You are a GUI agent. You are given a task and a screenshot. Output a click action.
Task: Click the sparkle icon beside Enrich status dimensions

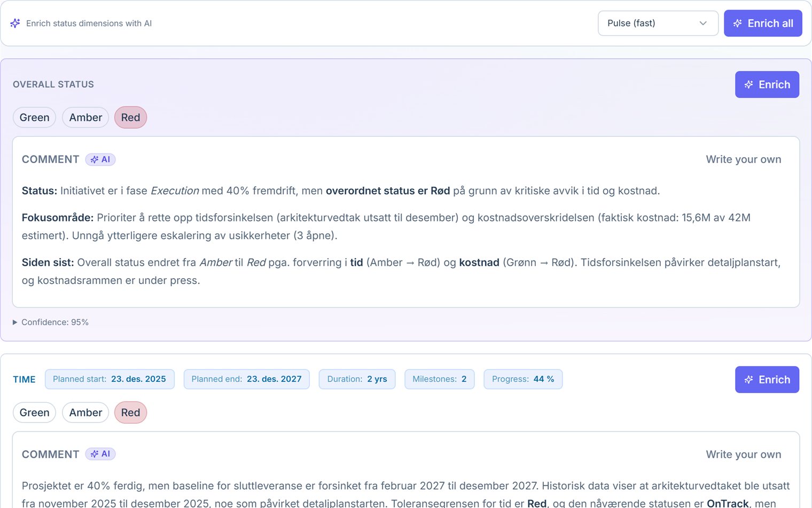(x=15, y=23)
